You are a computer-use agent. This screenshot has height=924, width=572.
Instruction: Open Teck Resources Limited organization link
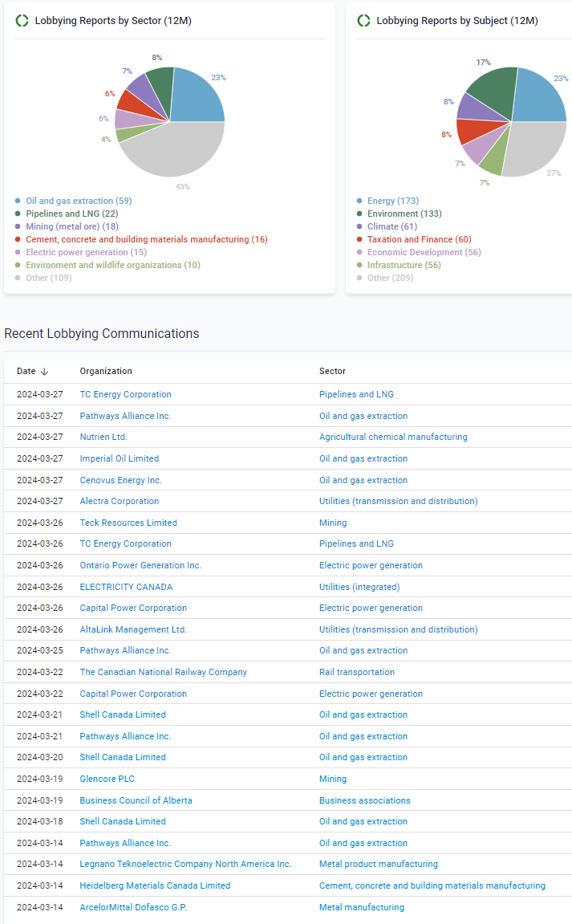(128, 523)
